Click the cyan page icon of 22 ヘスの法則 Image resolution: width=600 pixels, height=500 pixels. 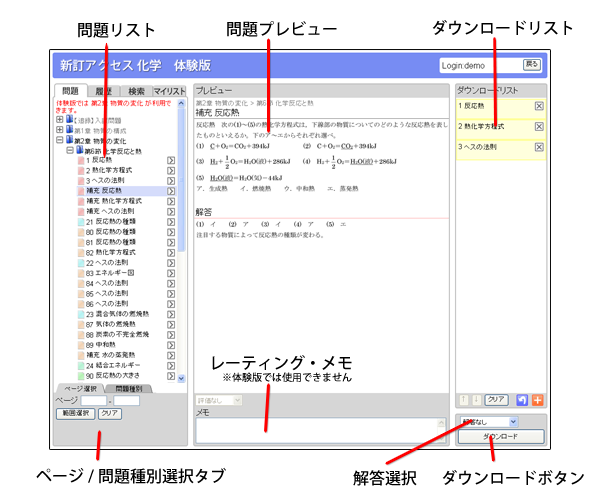[81, 263]
